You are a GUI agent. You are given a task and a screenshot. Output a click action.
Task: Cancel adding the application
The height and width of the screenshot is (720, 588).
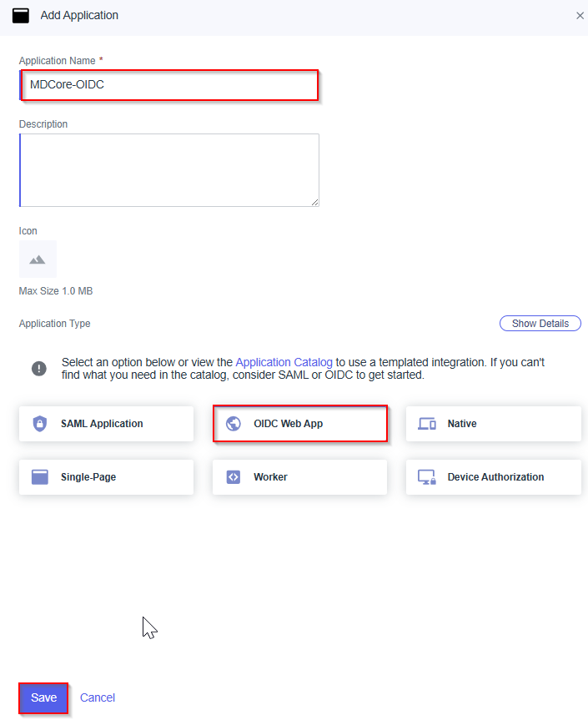click(x=98, y=697)
